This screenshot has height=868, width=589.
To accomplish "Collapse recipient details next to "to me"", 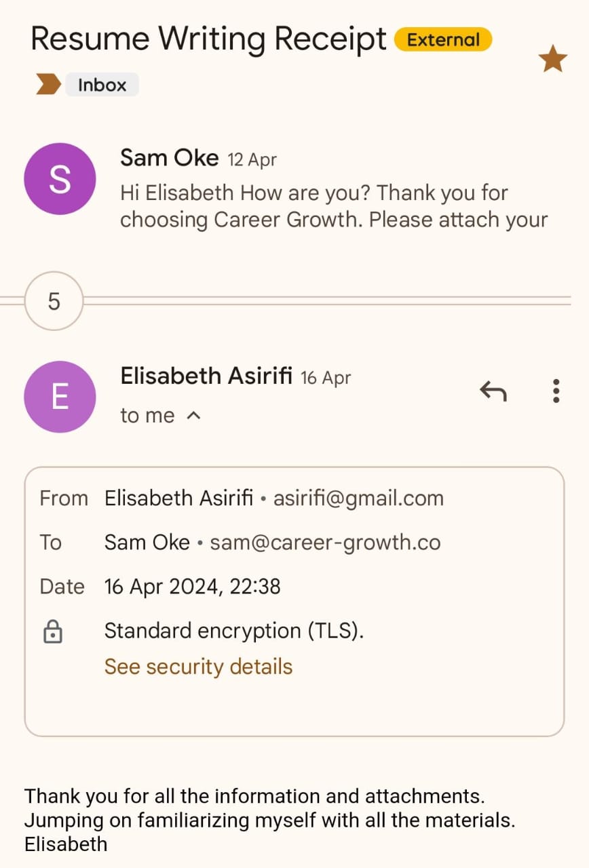I will coord(193,416).
